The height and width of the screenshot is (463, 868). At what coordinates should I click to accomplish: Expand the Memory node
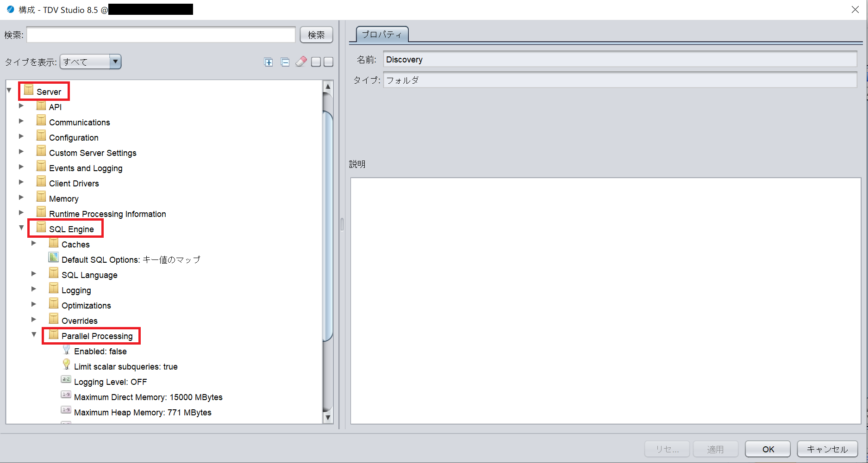(21, 197)
